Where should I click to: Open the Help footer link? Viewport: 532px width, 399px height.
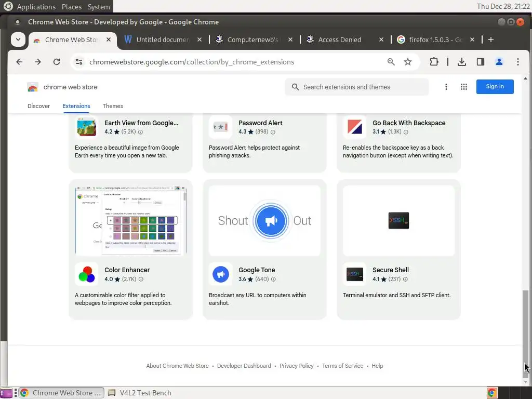[x=377, y=366]
